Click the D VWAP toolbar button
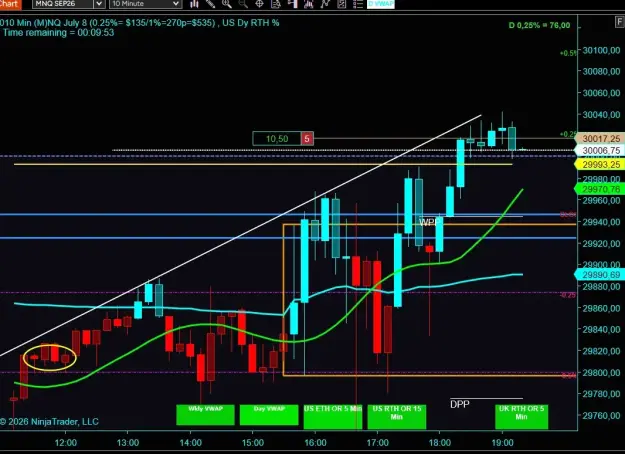The height and width of the screenshot is (454, 625). 381,4
